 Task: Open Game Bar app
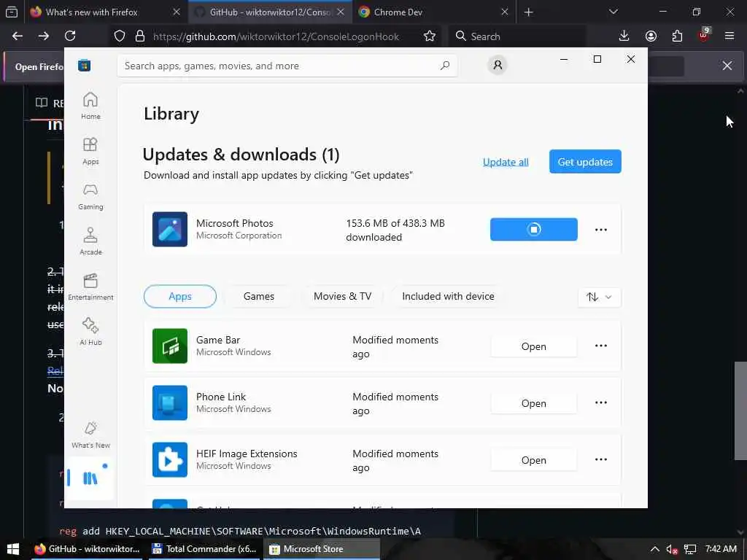(533, 346)
